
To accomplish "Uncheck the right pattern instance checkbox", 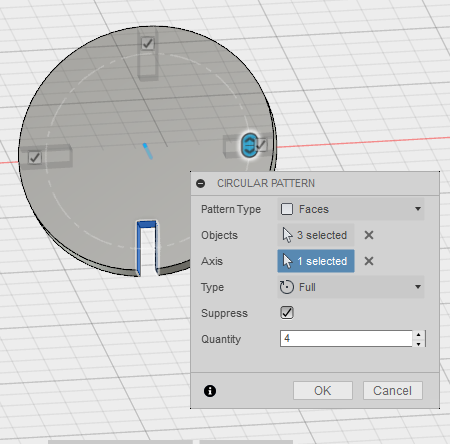I will point(261,145).
